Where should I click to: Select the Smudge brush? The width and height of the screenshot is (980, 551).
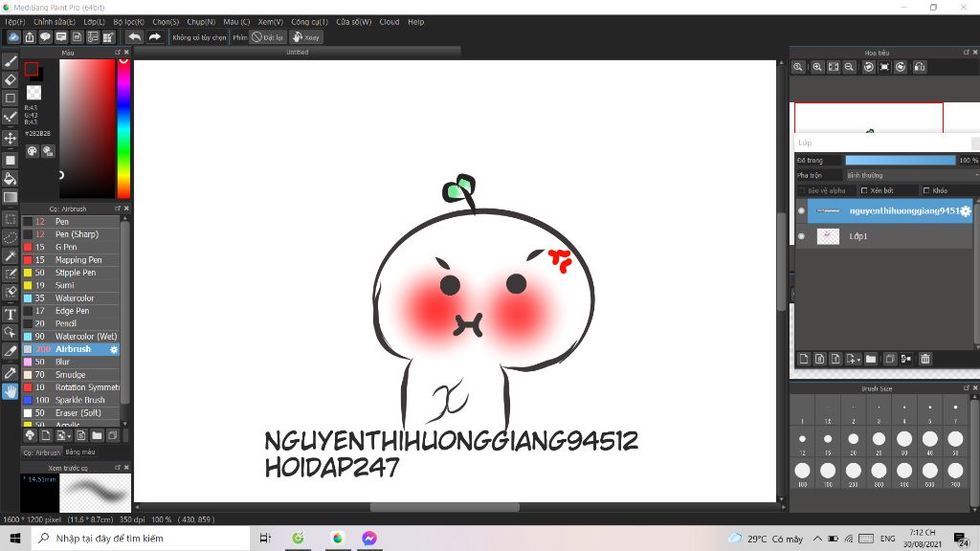point(71,375)
